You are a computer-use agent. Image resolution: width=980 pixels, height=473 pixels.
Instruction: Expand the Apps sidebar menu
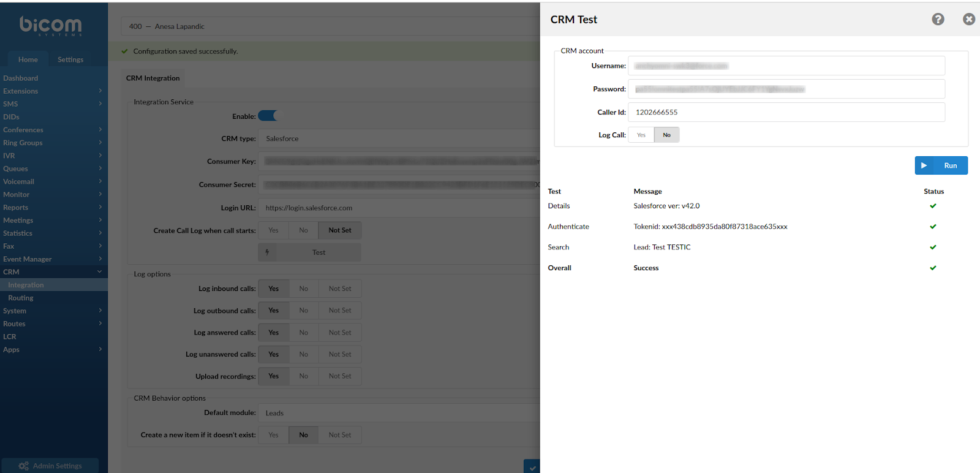tap(53, 350)
